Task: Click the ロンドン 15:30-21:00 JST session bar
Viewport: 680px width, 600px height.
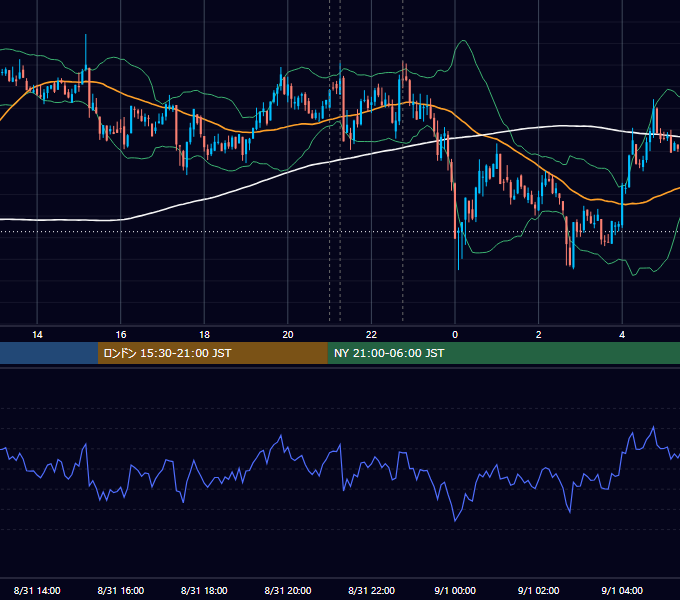Action: tap(212, 353)
